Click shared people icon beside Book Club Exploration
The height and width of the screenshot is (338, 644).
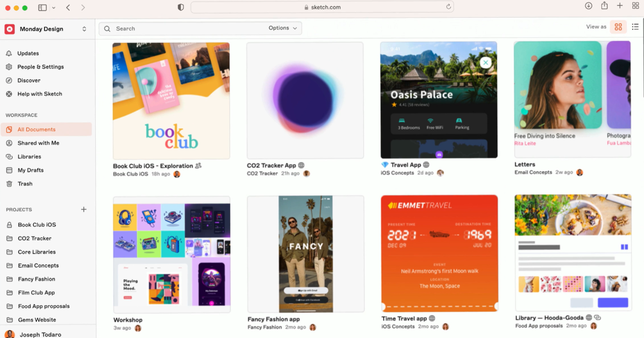(x=198, y=165)
